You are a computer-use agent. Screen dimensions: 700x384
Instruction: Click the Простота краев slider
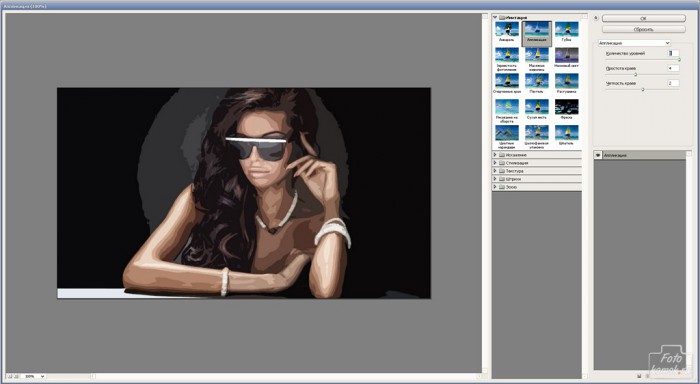pyautogui.click(x=642, y=75)
